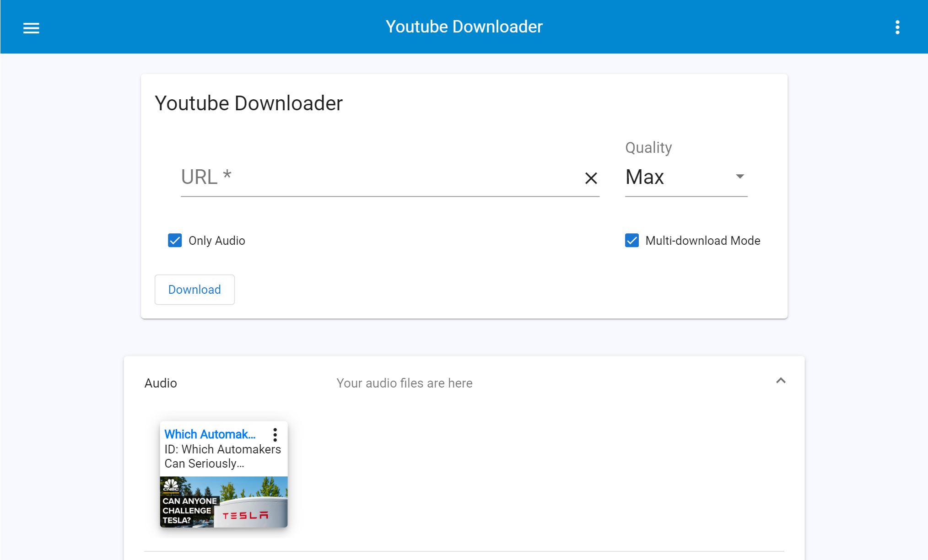The height and width of the screenshot is (560, 928).
Task: Click 'Your audio files are here' description
Action: [404, 383]
